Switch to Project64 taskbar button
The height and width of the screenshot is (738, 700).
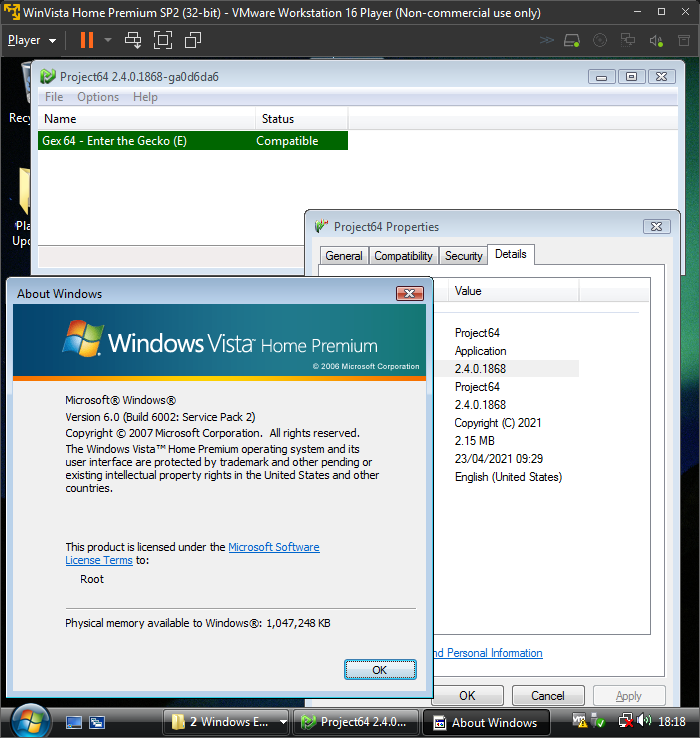[x=355, y=722]
